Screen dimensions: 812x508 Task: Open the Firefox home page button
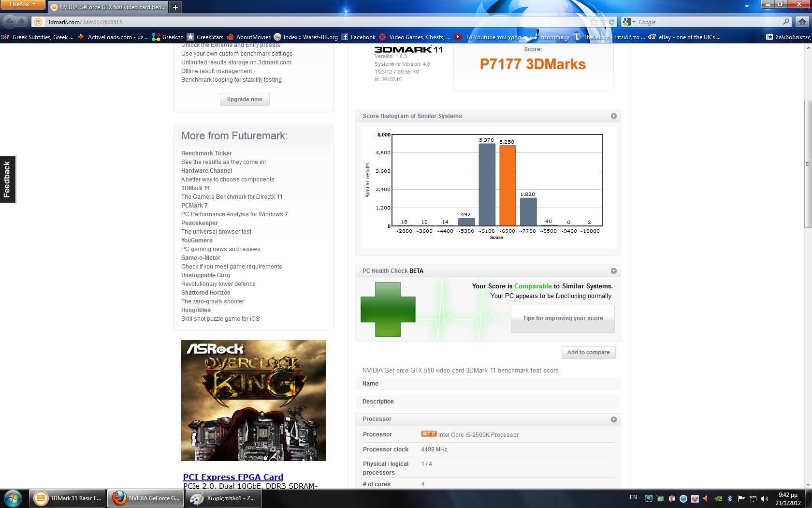tap(802, 22)
